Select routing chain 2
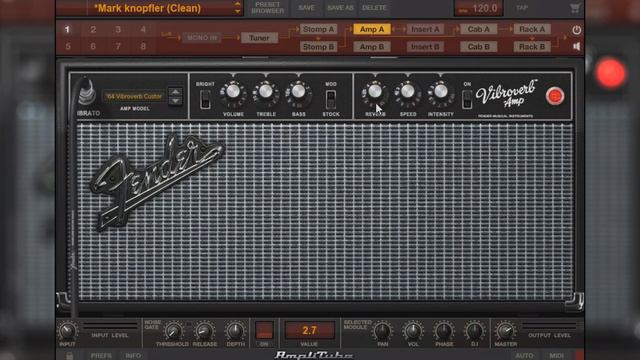 [93, 29]
